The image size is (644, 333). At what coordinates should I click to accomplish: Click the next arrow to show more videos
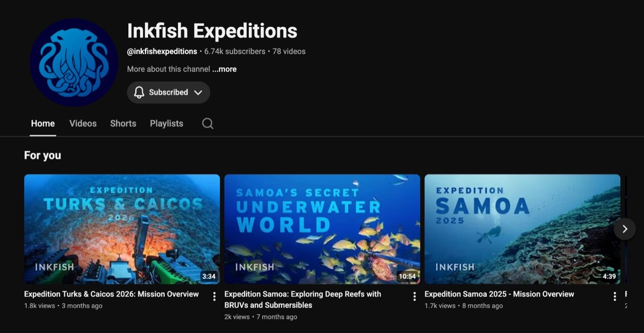(x=625, y=229)
